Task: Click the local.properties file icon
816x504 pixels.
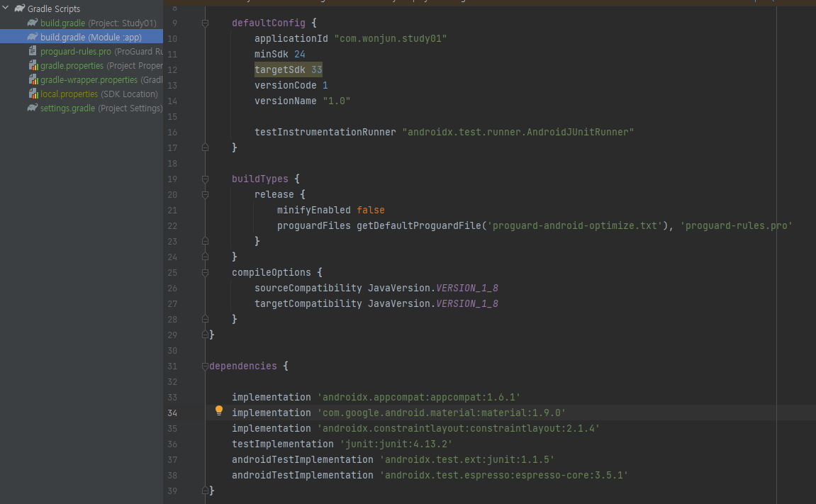Action: tap(33, 94)
